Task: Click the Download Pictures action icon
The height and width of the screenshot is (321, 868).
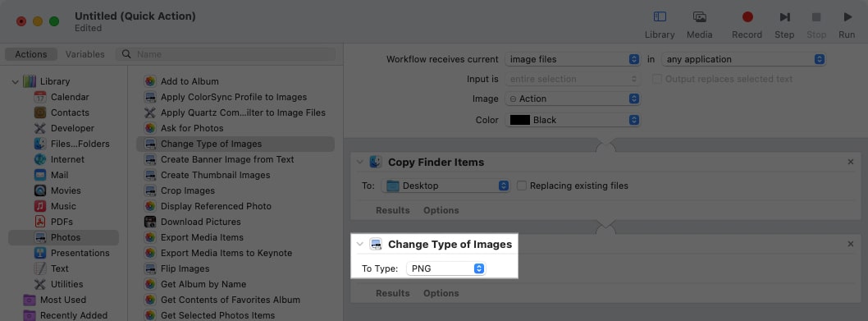Action: pos(150,222)
